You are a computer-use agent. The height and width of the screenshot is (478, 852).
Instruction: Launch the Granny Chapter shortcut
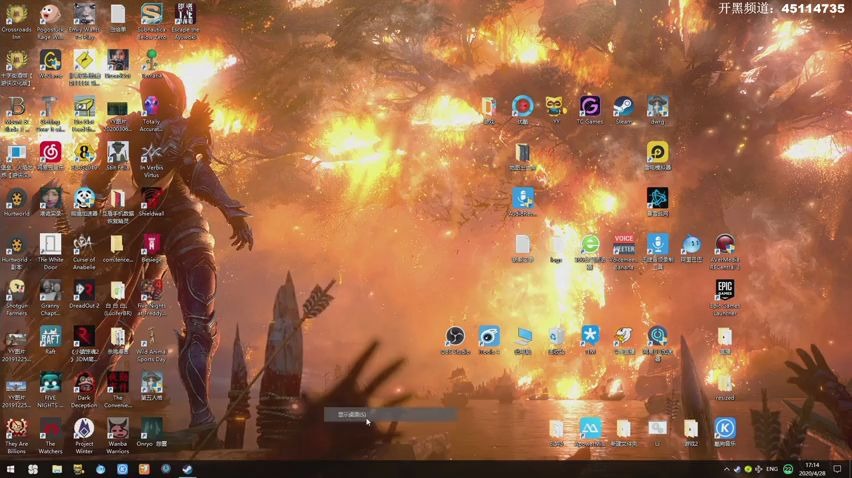pos(50,297)
